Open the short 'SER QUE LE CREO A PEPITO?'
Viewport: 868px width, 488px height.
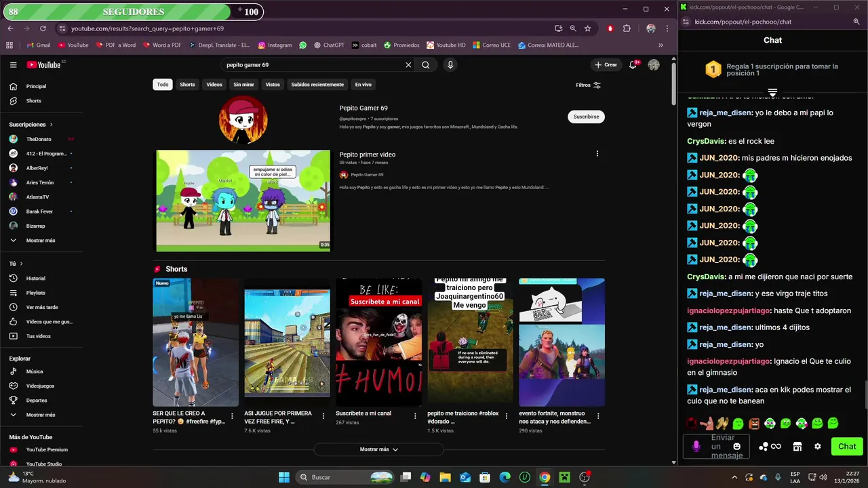click(195, 342)
